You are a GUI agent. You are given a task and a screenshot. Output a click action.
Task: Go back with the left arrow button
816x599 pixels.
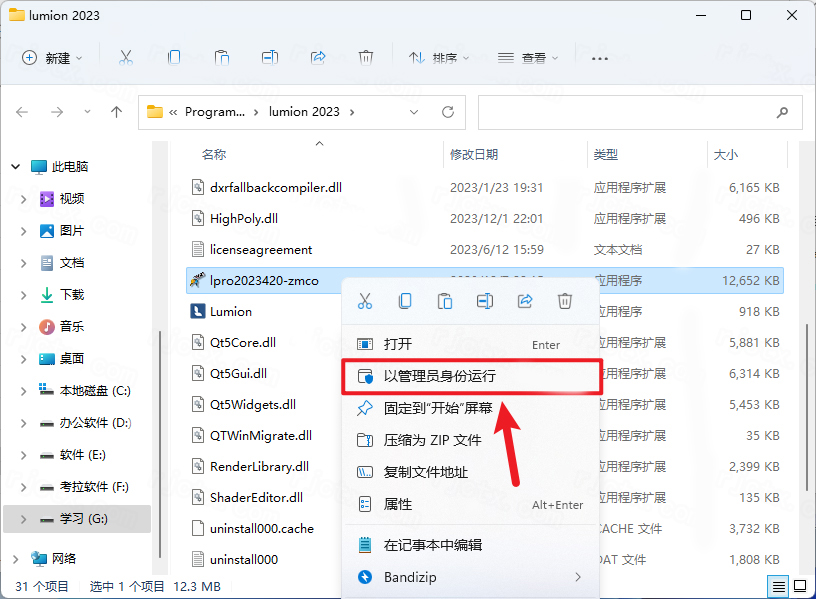(x=22, y=112)
